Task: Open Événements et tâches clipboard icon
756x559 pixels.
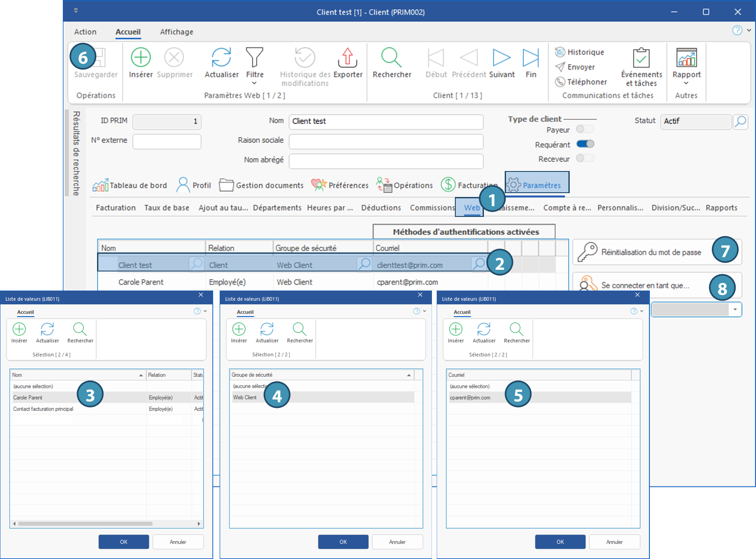Action: click(641, 58)
